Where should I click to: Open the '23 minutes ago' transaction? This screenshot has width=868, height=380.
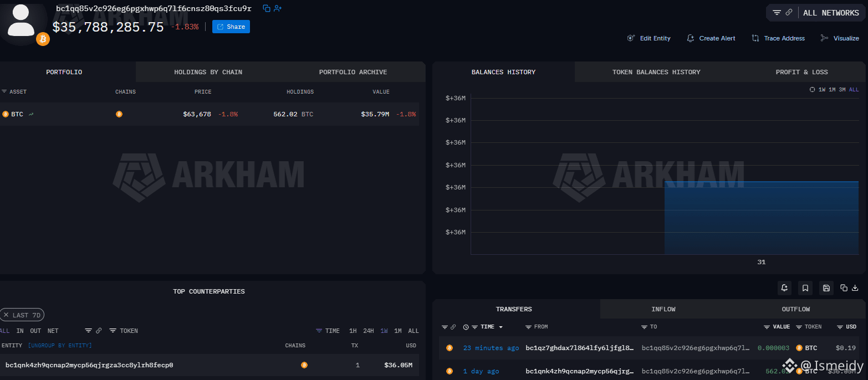coord(491,348)
